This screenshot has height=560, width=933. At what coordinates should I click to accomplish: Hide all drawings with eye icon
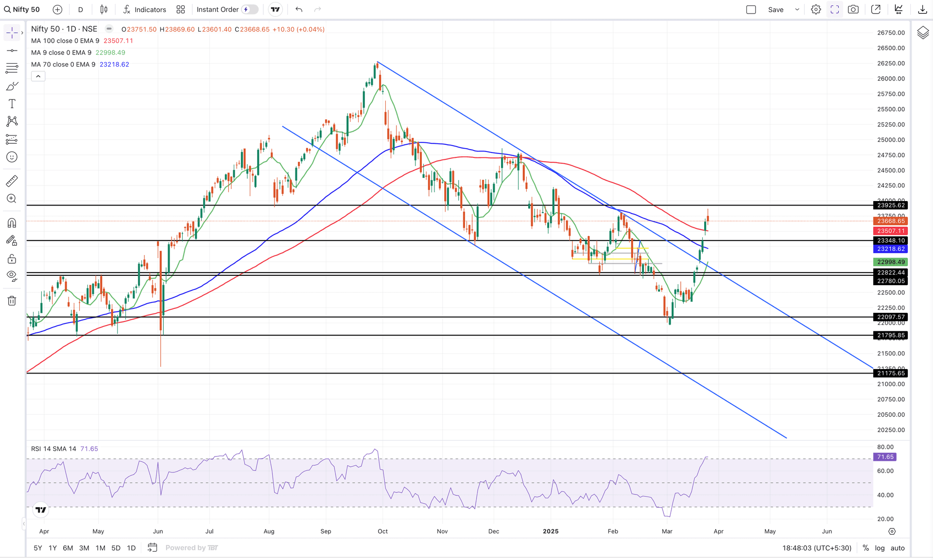tap(12, 276)
